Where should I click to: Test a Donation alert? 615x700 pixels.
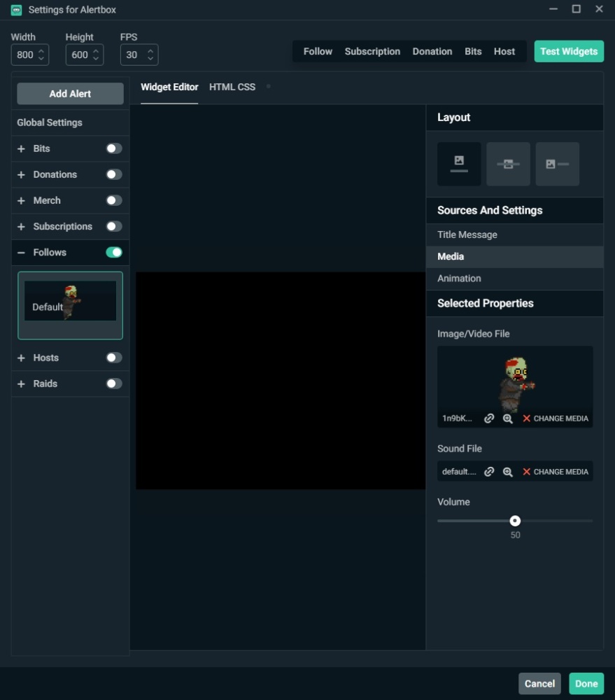coord(432,51)
